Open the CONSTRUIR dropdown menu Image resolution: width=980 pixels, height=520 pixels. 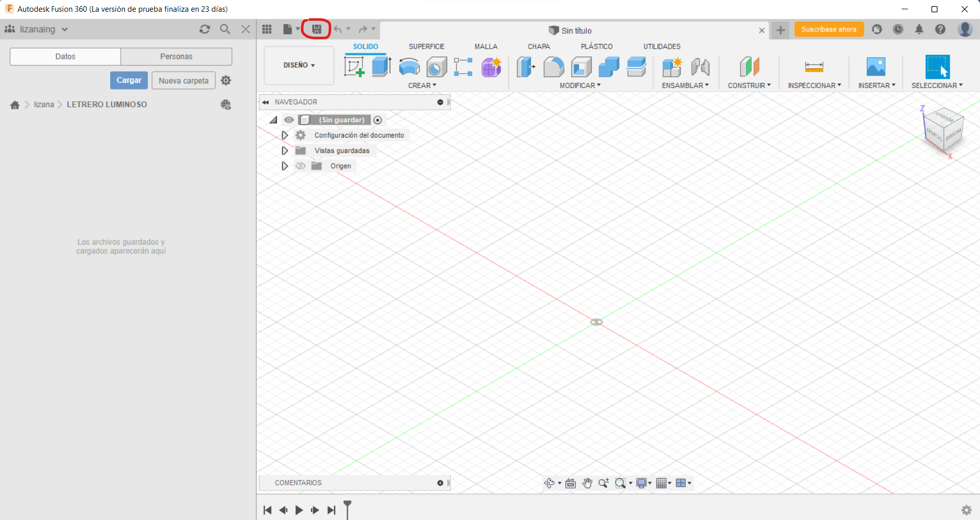(749, 85)
